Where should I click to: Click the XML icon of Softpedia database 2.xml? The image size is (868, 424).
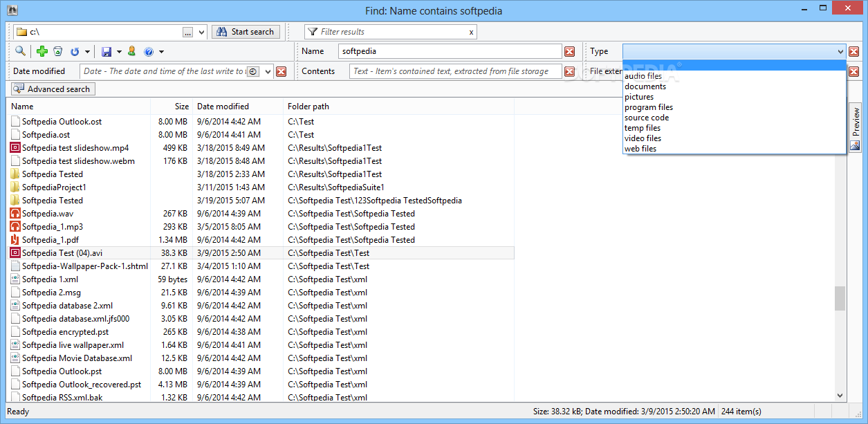coord(15,305)
